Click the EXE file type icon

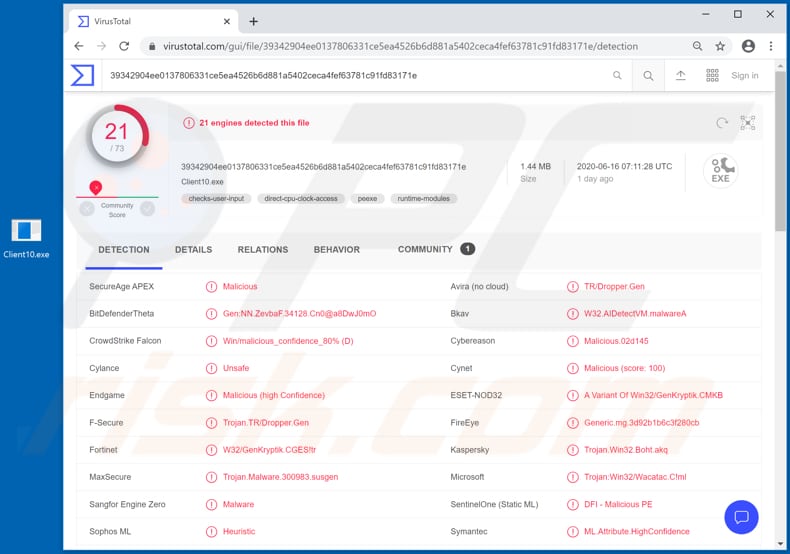click(721, 171)
